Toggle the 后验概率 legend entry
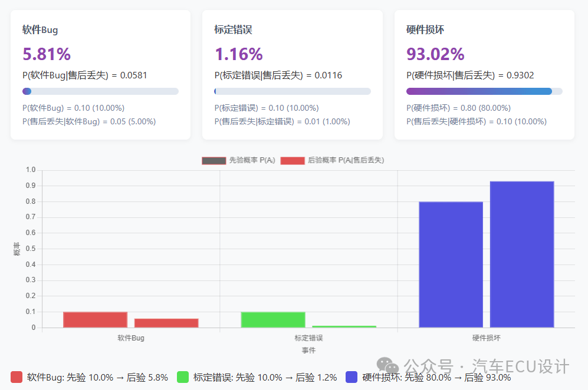The width and height of the screenshot is (588, 390). 332,160
